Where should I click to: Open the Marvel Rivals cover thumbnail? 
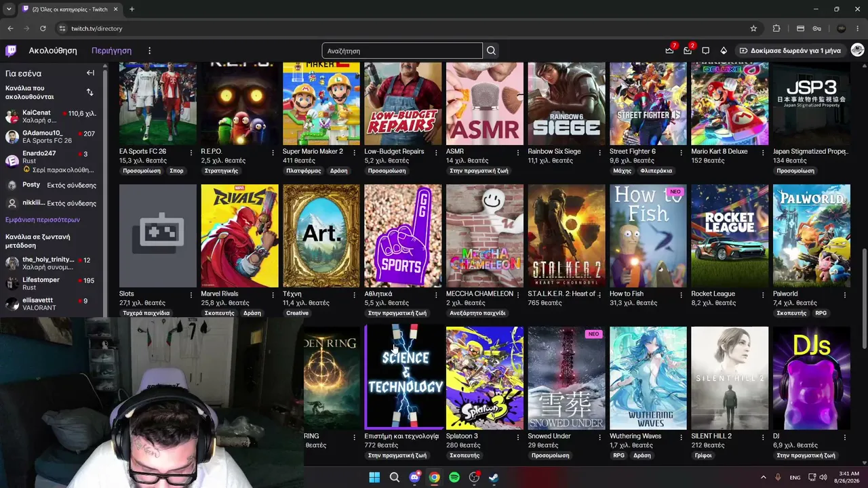239,236
